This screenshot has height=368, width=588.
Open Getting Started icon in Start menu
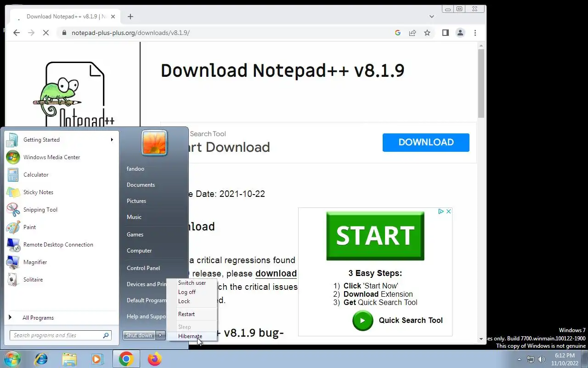tap(13, 140)
